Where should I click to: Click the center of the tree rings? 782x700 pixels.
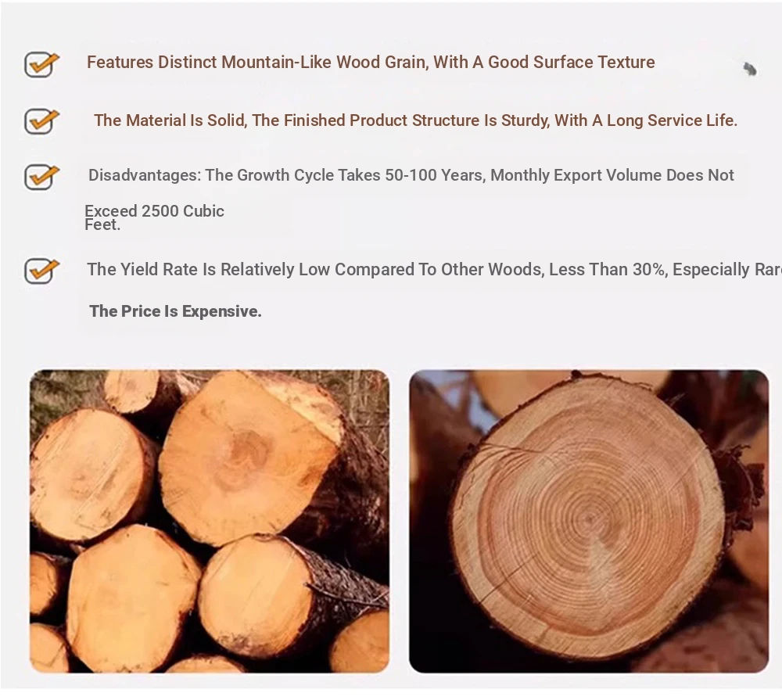[x=590, y=520]
